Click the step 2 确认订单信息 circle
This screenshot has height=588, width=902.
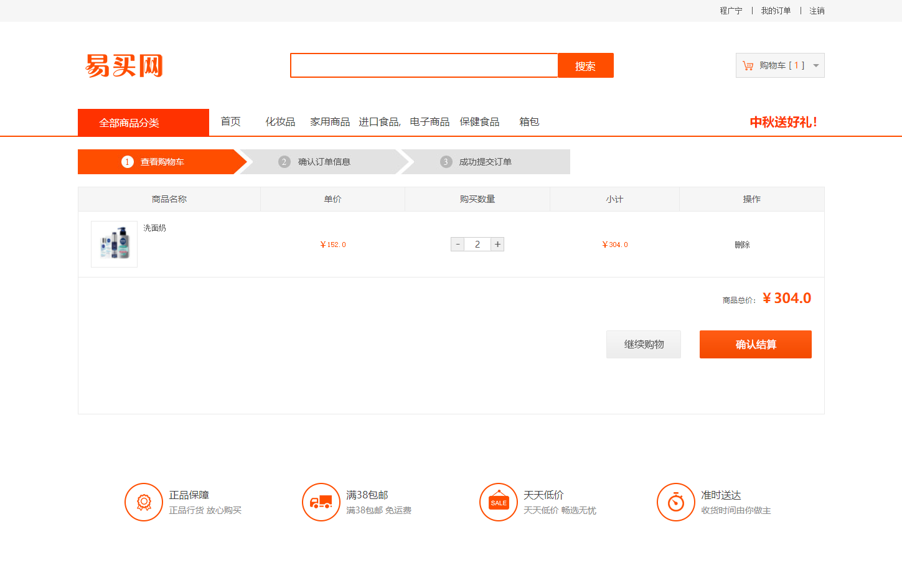284,161
